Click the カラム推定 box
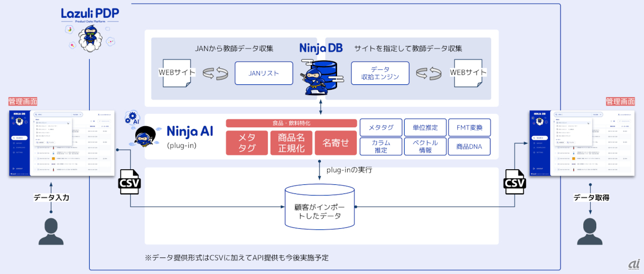This screenshot has width=644, height=274. [x=380, y=147]
